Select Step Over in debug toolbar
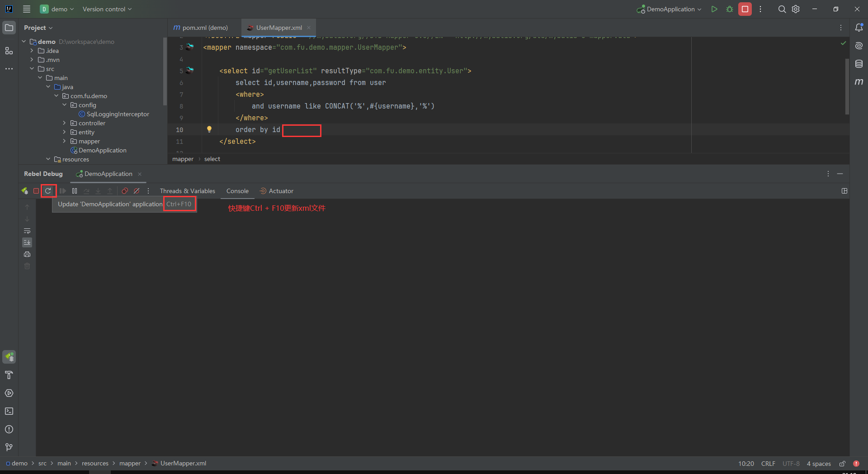The height and width of the screenshot is (474, 868). click(x=87, y=191)
